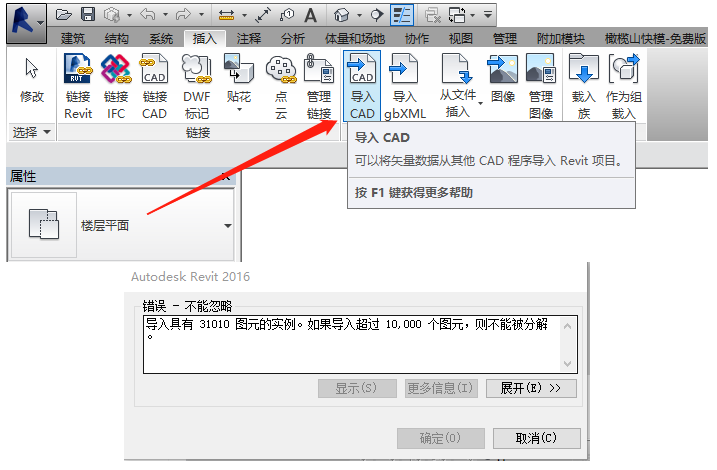Click the Import CAD (导入 CAD) icon
Viewport: 717px width, 470px height.
362,86
